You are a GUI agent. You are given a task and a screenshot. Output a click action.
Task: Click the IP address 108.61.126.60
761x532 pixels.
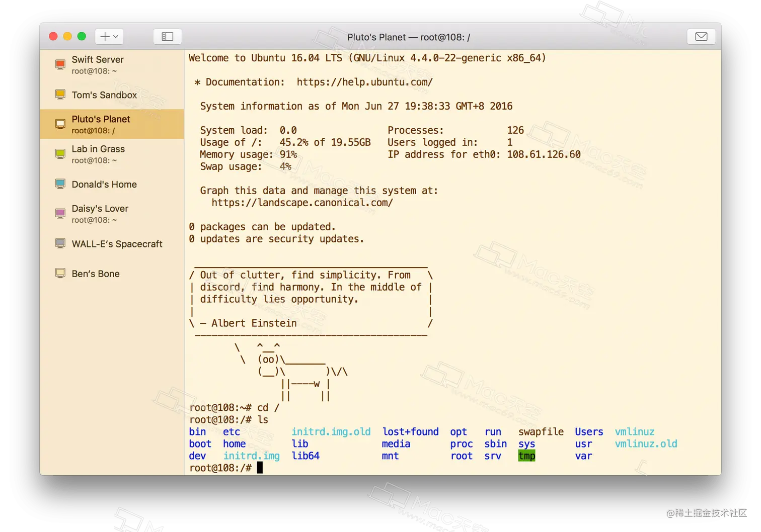click(x=544, y=154)
